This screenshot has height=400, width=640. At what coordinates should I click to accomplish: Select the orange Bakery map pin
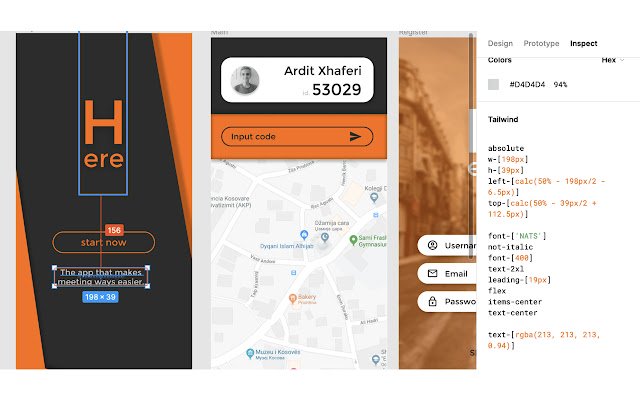click(292, 298)
